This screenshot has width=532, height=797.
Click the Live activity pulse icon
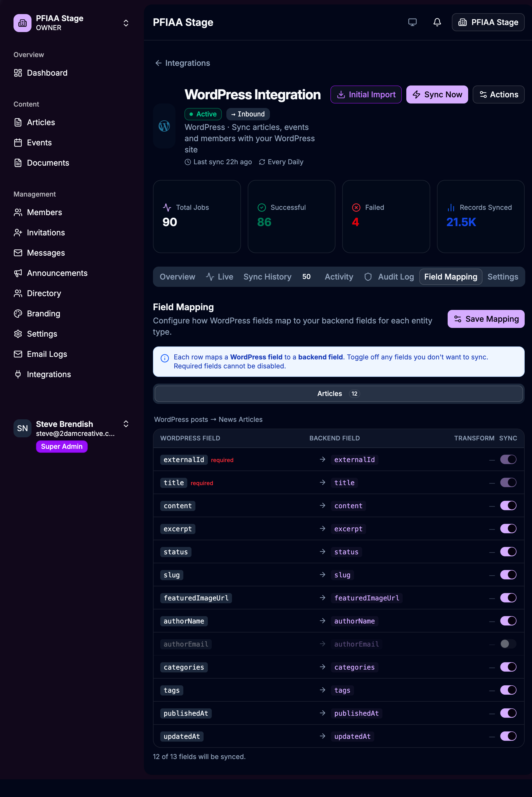click(x=210, y=277)
